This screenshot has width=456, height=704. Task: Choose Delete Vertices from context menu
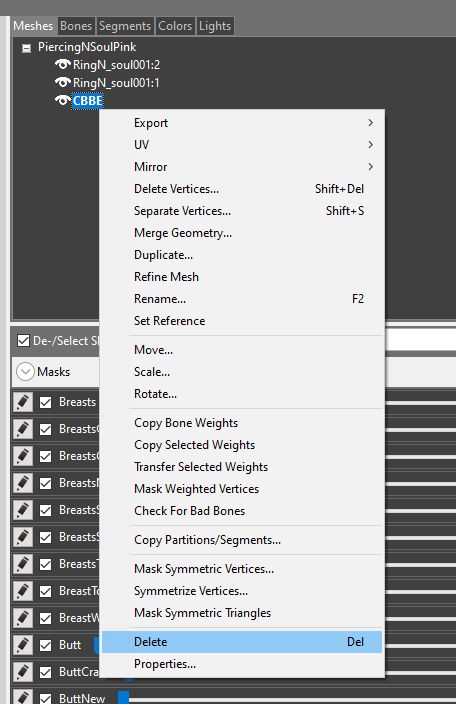click(242, 189)
